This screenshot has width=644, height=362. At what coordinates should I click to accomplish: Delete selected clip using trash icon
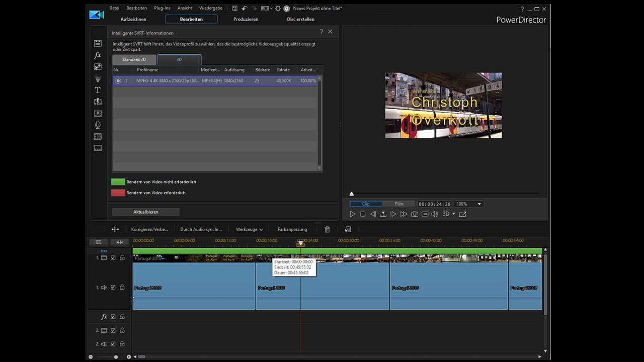327,229
